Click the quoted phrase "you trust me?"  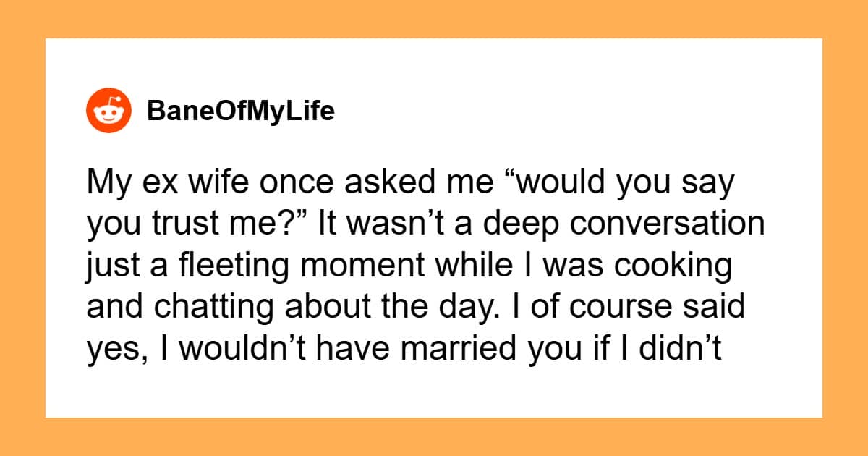click(172, 225)
